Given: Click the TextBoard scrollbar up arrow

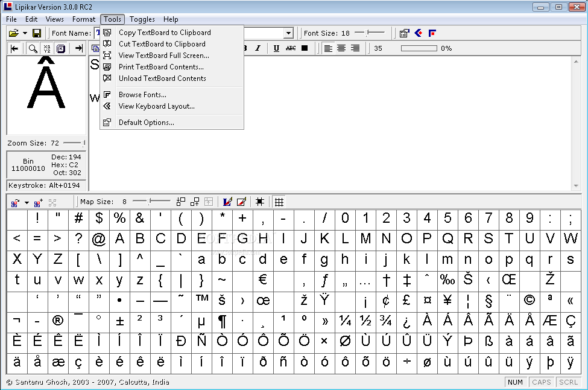Looking at the screenshot, I should 576,61.
